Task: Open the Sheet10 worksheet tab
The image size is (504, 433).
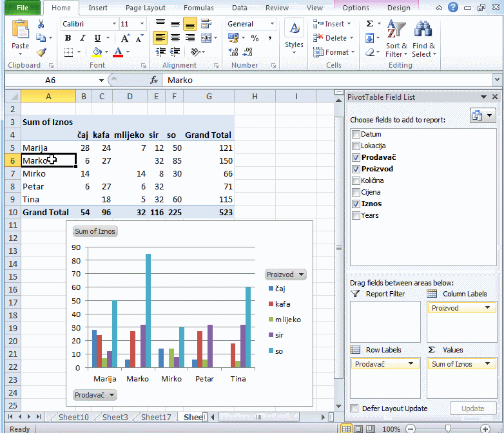Action: 73,417
